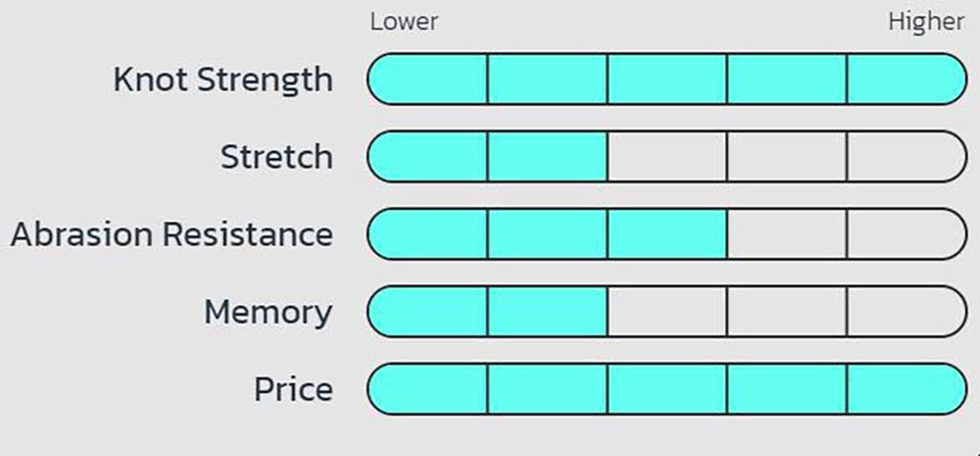Select first segment of Knot Strength bar
The image size is (980, 456).
pos(428,79)
